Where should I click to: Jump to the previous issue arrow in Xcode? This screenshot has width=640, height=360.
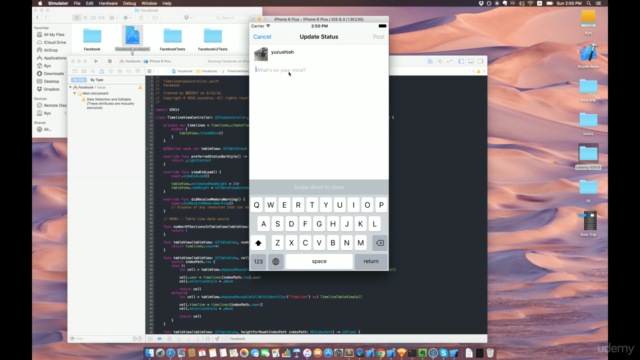473,71
